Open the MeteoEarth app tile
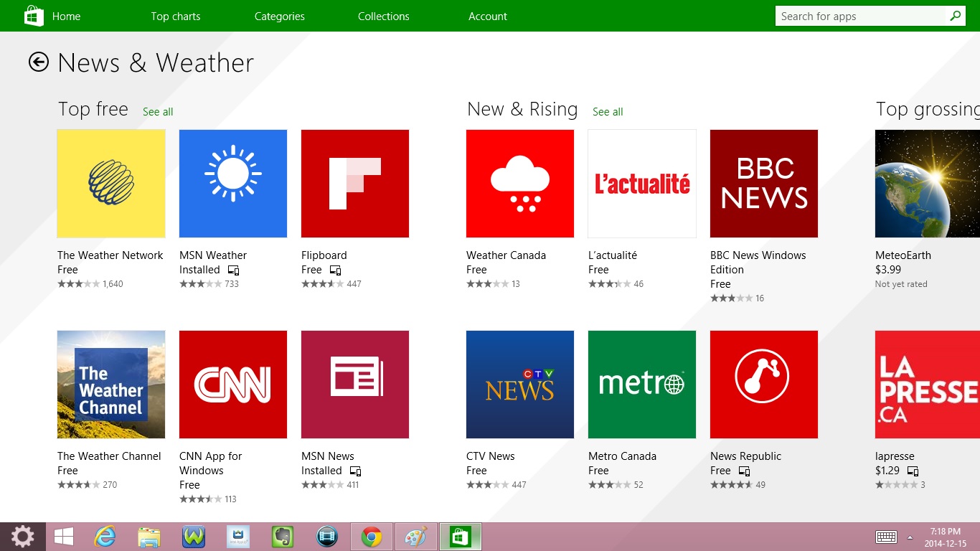The height and width of the screenshot is (551, 980). pyautogui.click(x=928, y=184)
